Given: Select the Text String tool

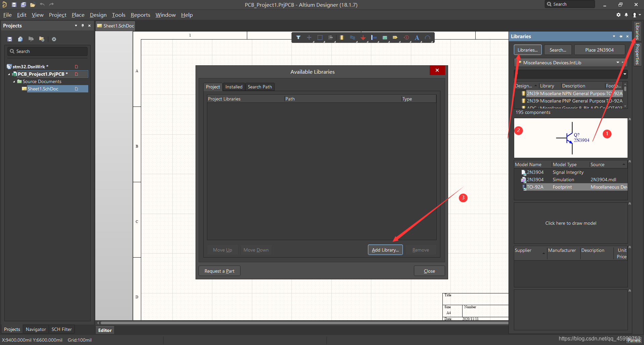Looking at the screenshot, I should pos(417,38).
